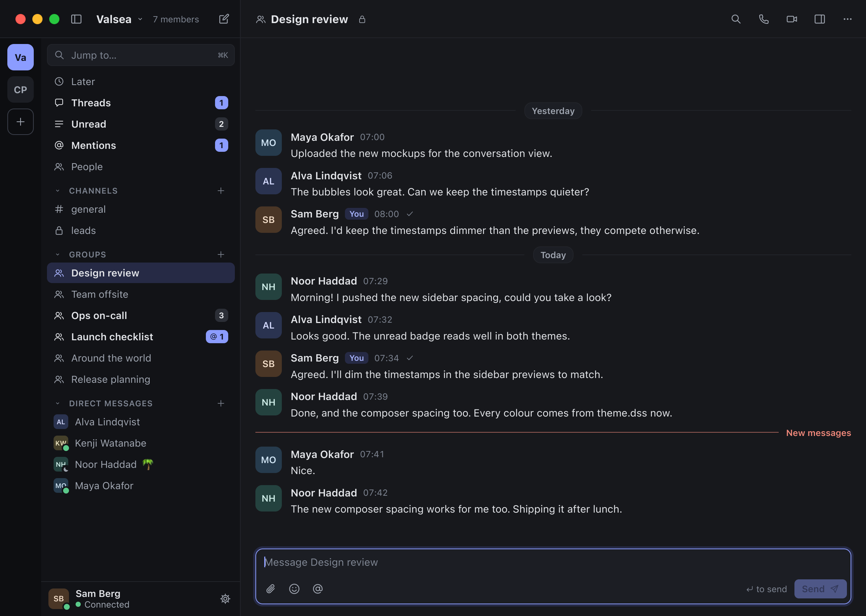Collapse the Direct Messages section

(x=58, y=404)
